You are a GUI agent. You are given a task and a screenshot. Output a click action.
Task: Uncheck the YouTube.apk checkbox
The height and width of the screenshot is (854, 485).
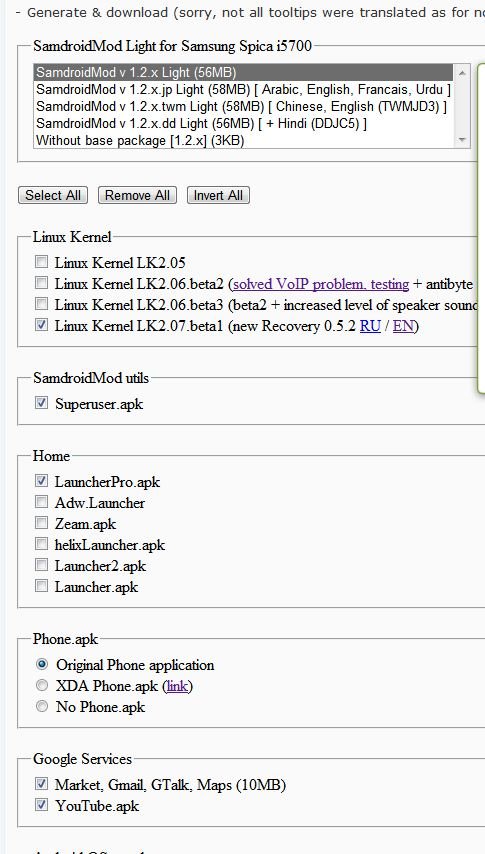pyautogui.click(x=41, y=804)
